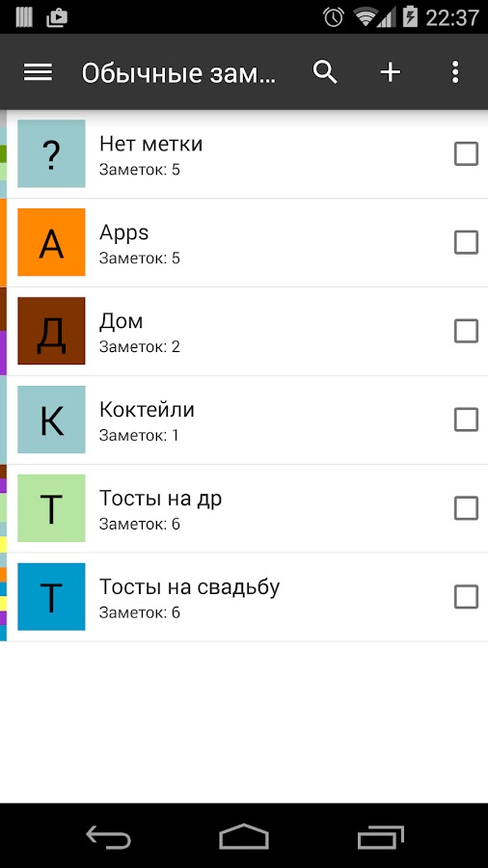Tick the 'Коктейли' checkbox
The image size is (488, 868).
[466, 420]
